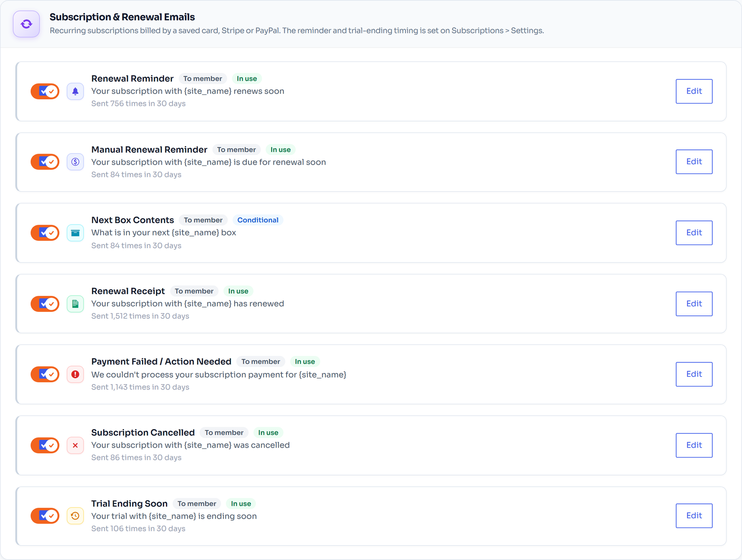Image resolution: width=742 pixels, height=560 pixels.
Task: Toggle the Trial Ending Soon email off
Action: (x=45, y=516)
